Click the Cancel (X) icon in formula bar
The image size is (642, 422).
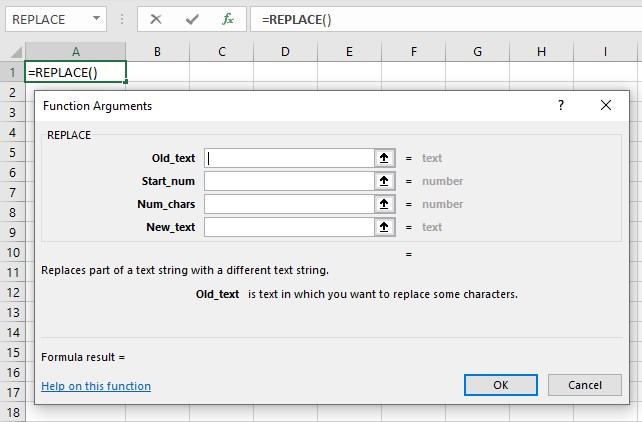point(158,19)
